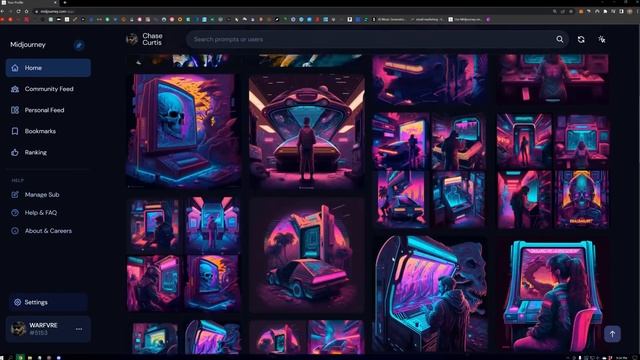Click the About & Careers info icon

[x=15, y=231]
